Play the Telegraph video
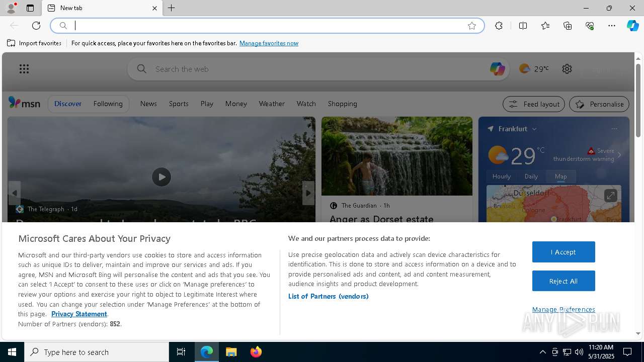 pos(162,177)
